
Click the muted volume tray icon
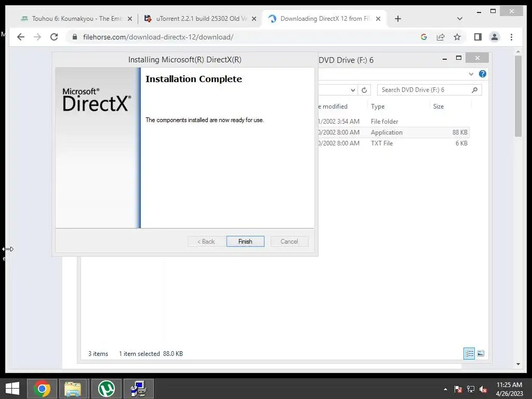483,389
